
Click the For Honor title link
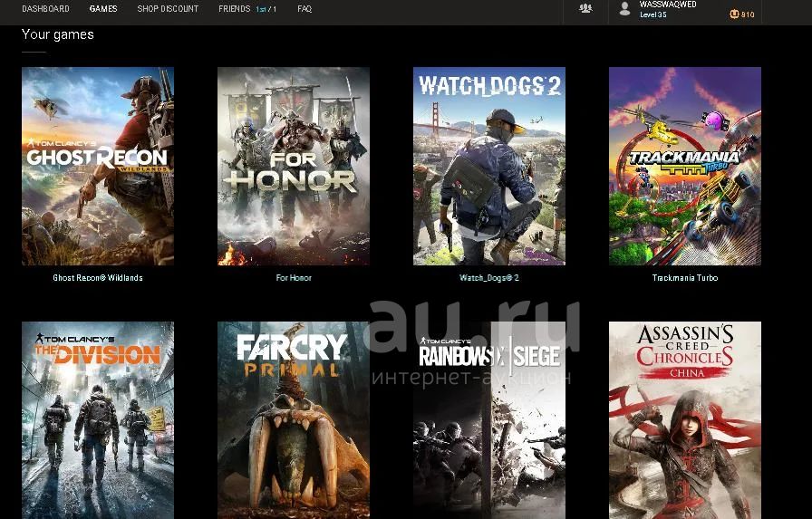coord(294,278)
